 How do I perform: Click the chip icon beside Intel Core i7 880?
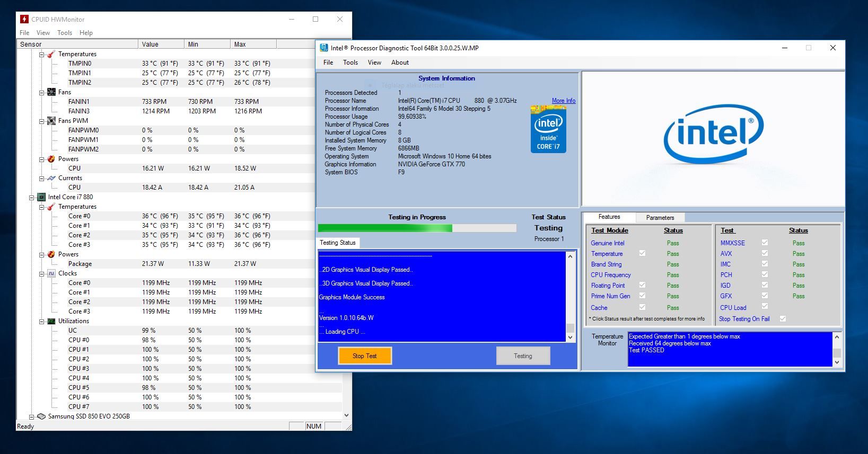click(x=41, y=197)
